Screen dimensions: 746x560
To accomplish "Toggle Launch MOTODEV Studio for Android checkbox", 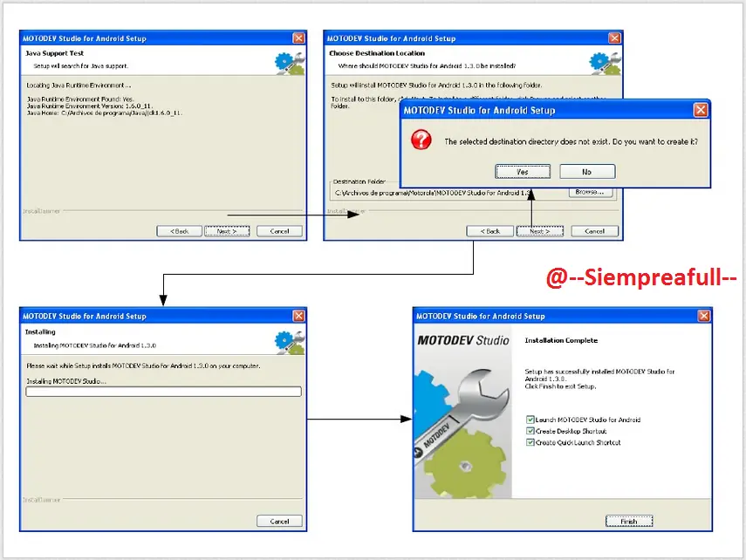I will click(530, 420).
